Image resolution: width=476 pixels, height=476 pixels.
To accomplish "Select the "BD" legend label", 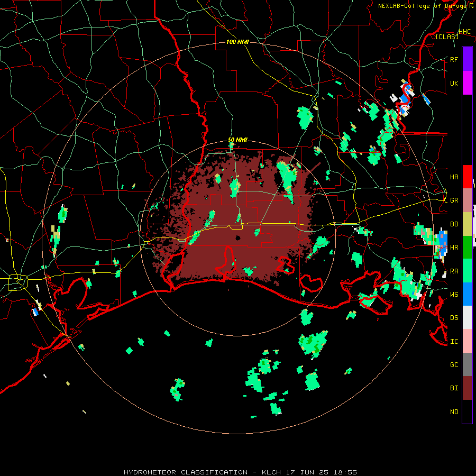I will tap(454, 224).
